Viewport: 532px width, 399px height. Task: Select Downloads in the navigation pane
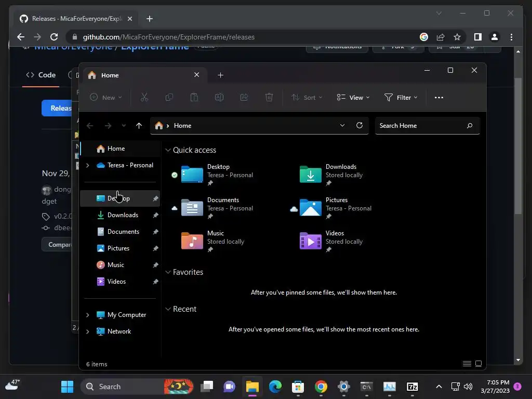point(120,215)
